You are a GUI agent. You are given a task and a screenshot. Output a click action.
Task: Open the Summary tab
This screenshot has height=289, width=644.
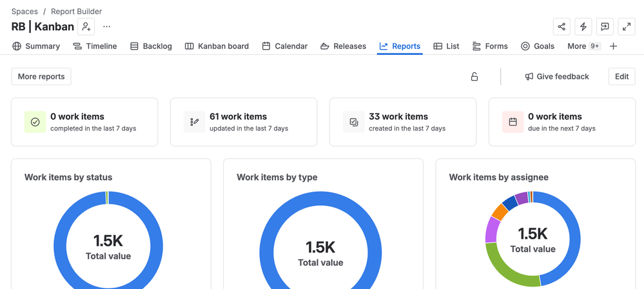[36, 46]
